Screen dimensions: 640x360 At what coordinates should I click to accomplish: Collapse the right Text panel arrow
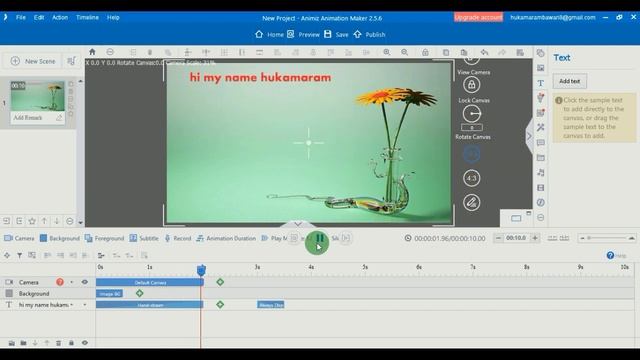pos(529,136)
